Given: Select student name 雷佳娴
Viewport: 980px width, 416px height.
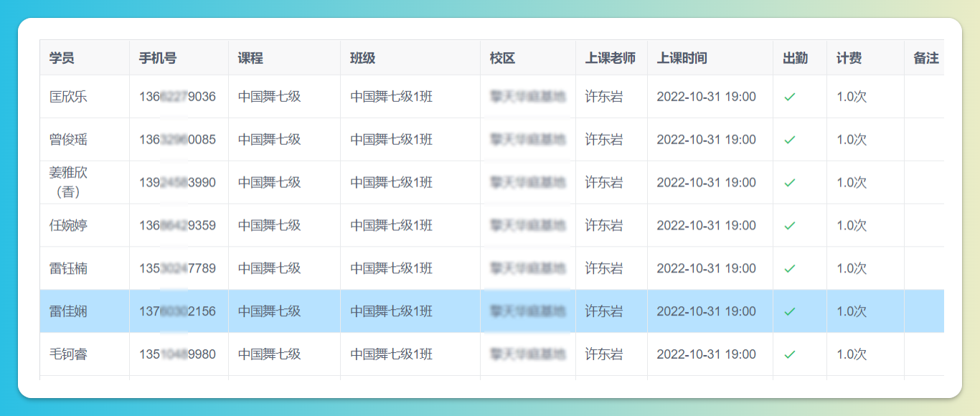Looking at the screenshot, I should [x=68, y=312].
